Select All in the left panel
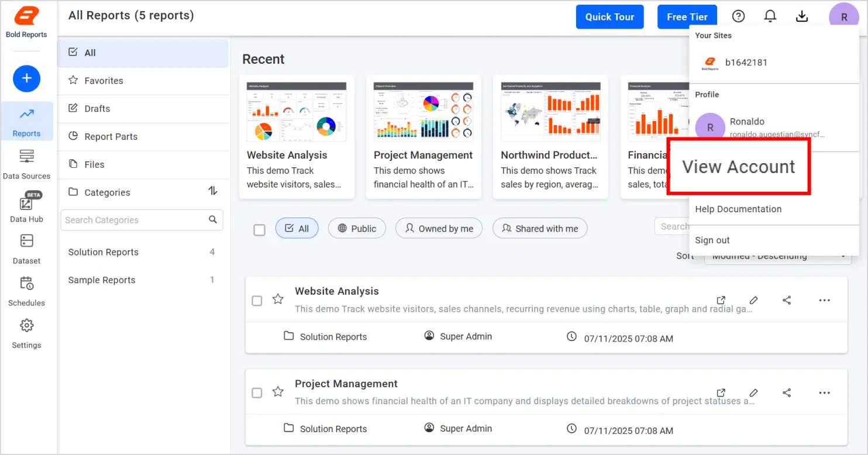Screen dimensions: 868x455 tap(143, 53)
